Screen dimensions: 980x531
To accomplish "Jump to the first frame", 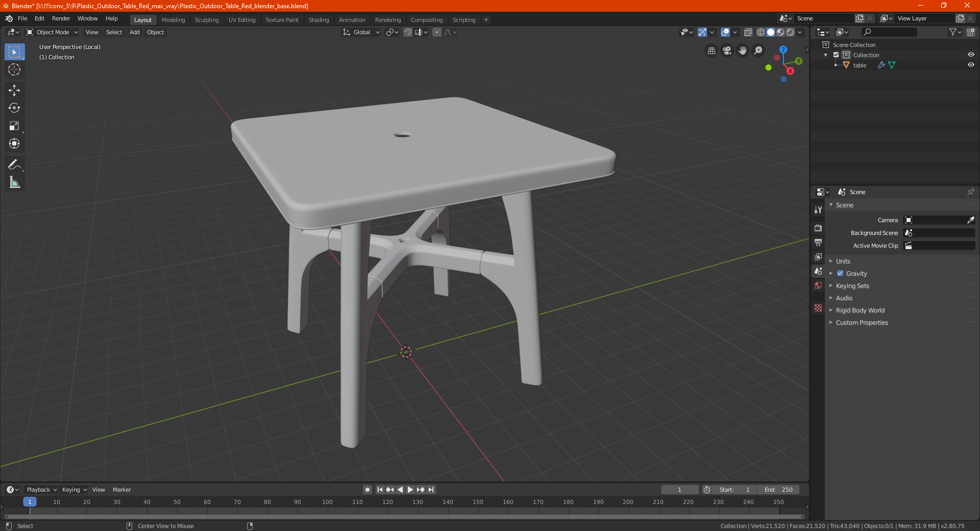I will 380,490.
